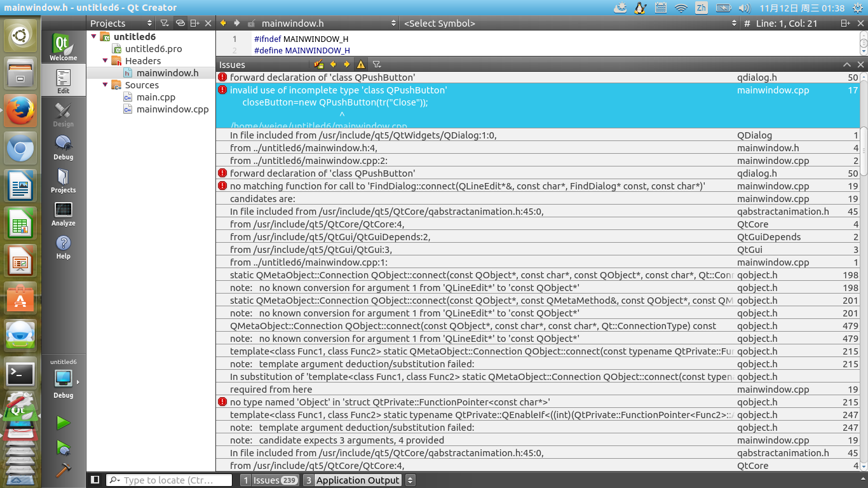
Task: Close the Projects sidebar pane
Action: pos(209,24)
